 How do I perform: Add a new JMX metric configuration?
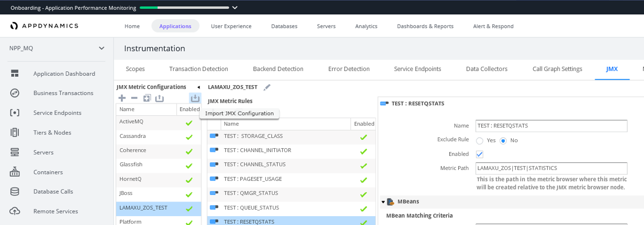pyautogui.click(x=122, y=98)
